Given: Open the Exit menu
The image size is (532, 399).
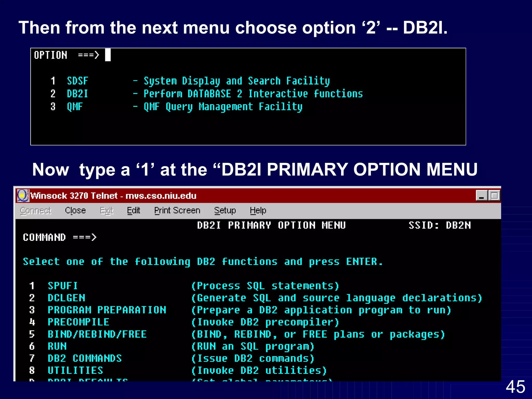Looking at the screenshot, I should pos(107,210).
